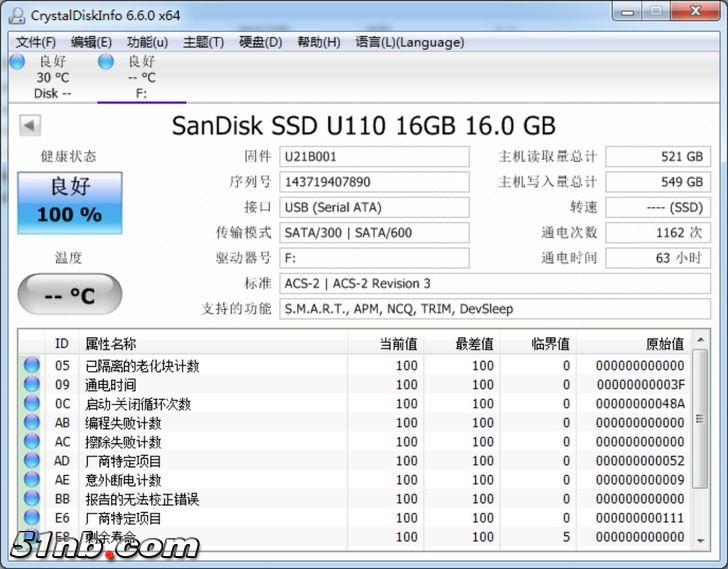728x569 pixels.
Task: Click the power on count 1162 次
Action: coord(658,233)
